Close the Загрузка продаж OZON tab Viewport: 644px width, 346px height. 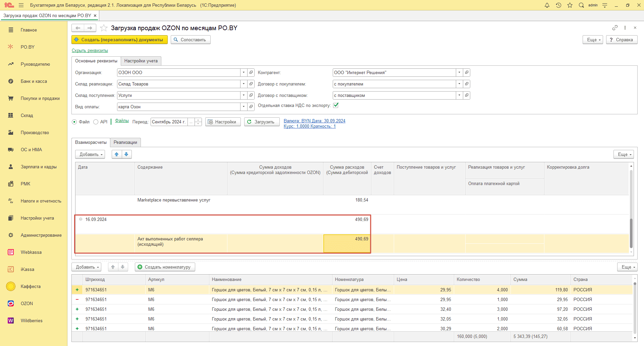[x=95, y=15]
